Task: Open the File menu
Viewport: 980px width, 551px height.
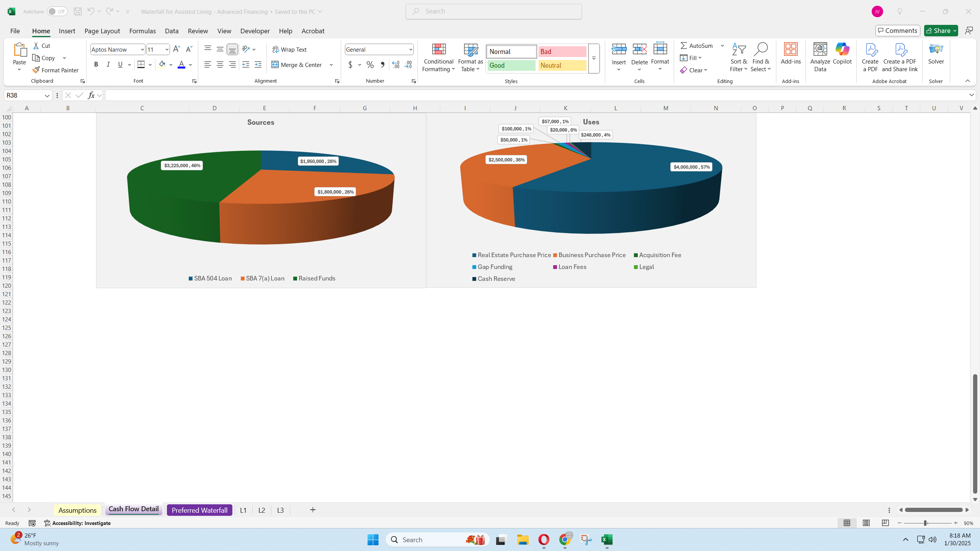Action: point(15,31)
